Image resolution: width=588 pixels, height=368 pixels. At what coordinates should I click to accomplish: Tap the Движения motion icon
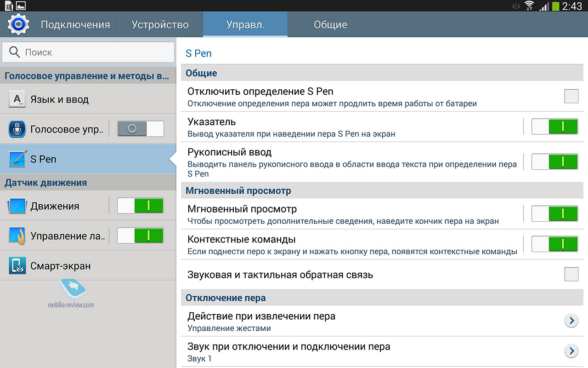tap(17, 206)
